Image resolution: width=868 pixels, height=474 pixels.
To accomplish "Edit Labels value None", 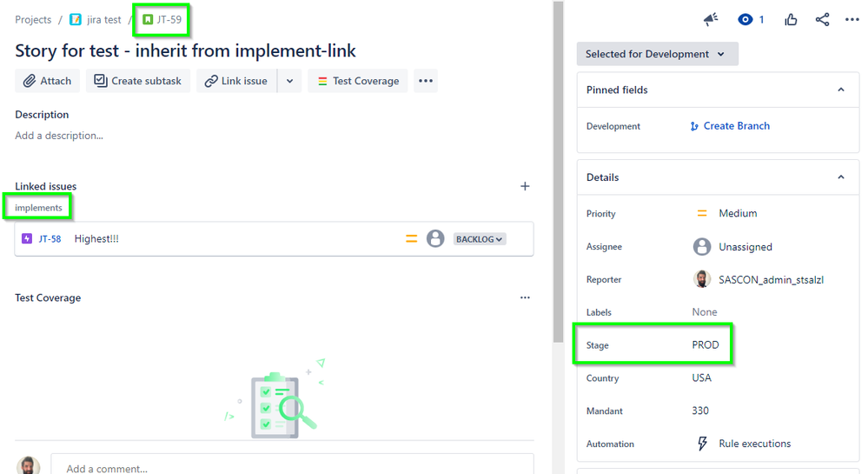I will [x=704, y=312].
